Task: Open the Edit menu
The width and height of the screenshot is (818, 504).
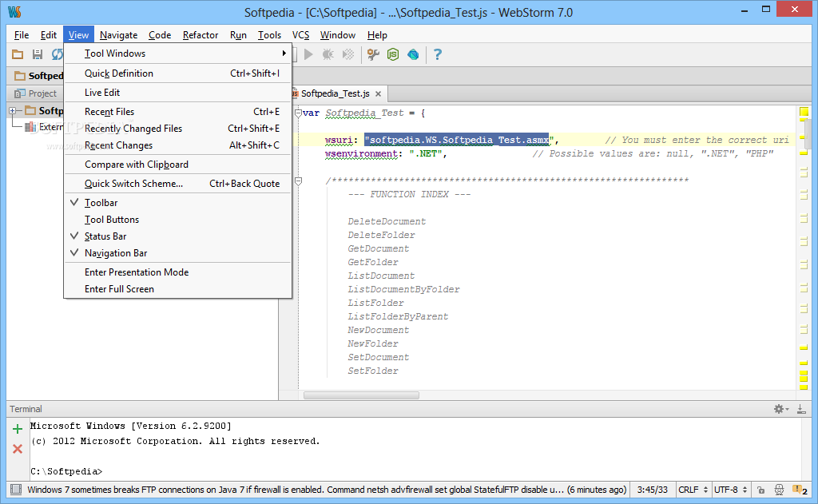Action: pos(49,35)
